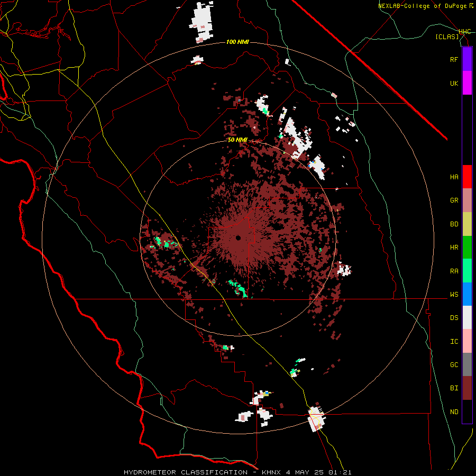Click the 'HYDROMETEOR CLASSIFICATION' title text
Image resolution: width=476 pixels, height=476 pixels.
pyautogui.click(x=186, y=472)
